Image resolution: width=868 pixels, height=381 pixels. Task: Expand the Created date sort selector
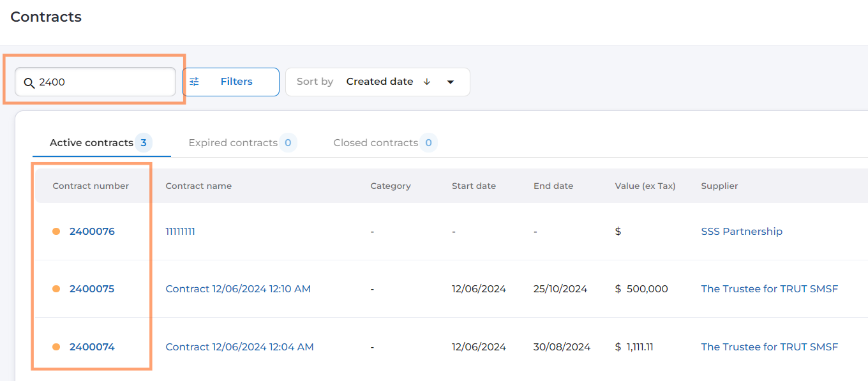380,82
